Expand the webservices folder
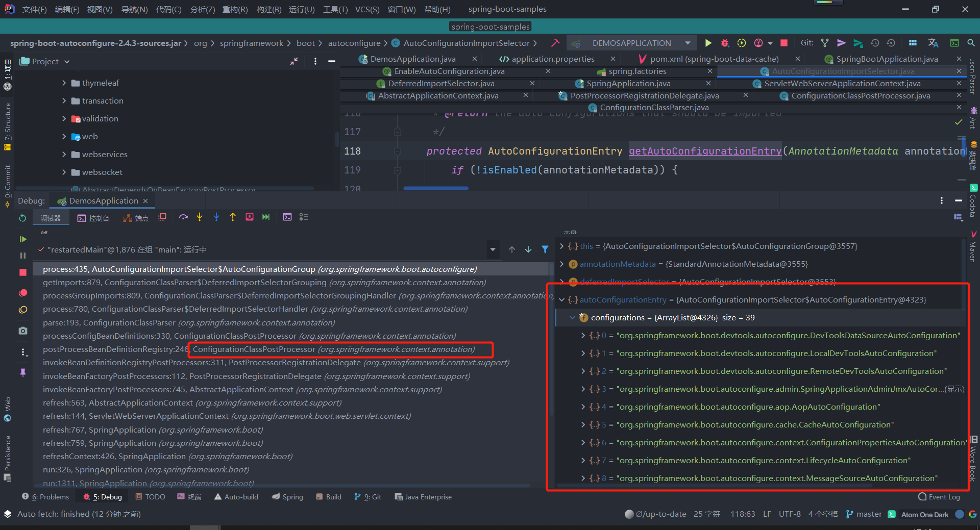The width and height of the screenshot is (980, 530). [64, 154]
